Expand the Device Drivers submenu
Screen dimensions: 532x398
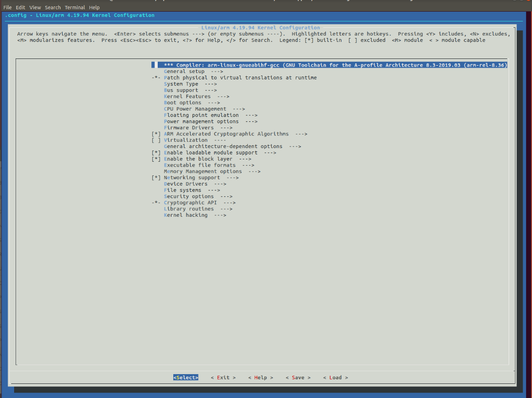pyautogui.click(x=195, y=184)
